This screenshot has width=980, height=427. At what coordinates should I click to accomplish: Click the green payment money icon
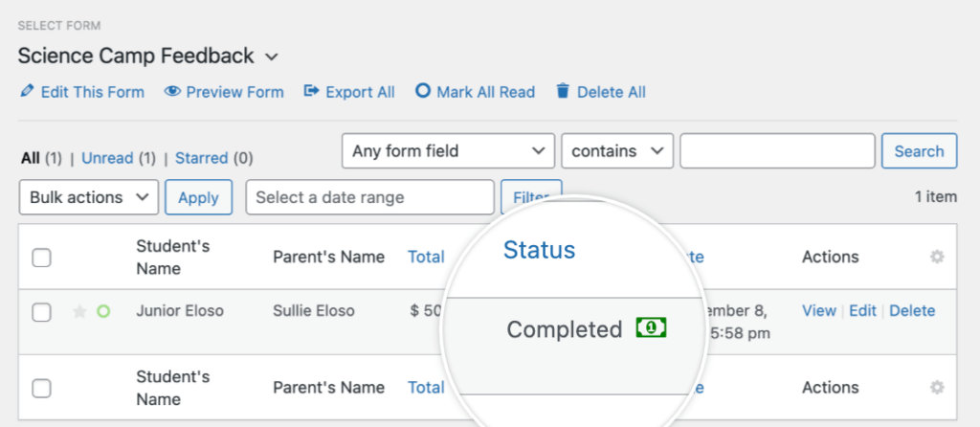652,328
